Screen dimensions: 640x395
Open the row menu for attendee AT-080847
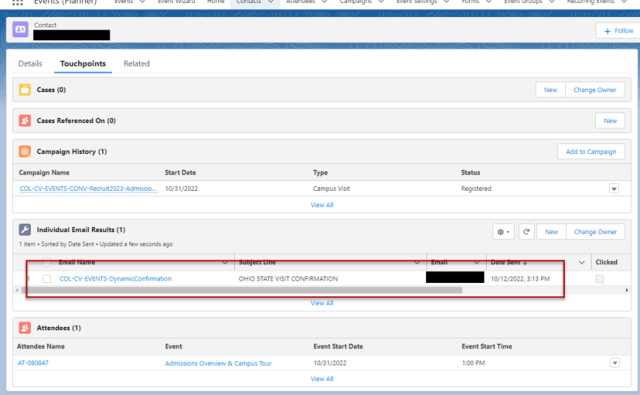point(615,363)
